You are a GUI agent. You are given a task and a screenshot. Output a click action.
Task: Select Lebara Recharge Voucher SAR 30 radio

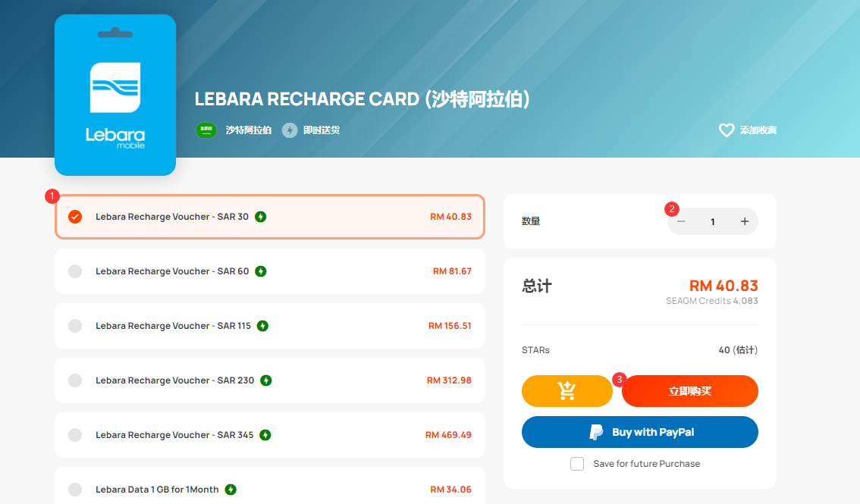tap(75, 217)
